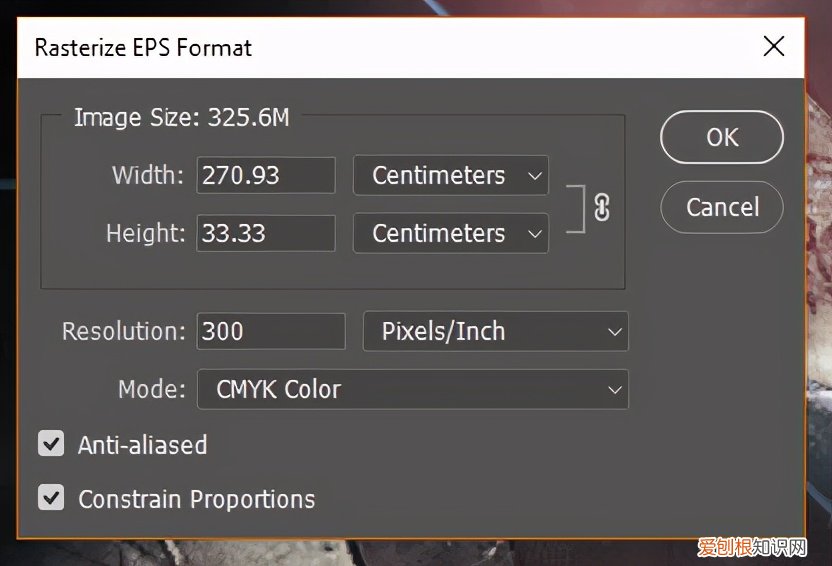Uncheck the Anti-aliased checkbox

pyautogui.click(x=51, y=444)
